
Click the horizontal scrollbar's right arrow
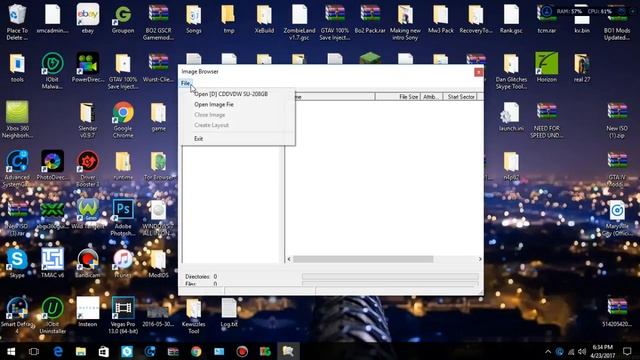[x=480, y=259]
